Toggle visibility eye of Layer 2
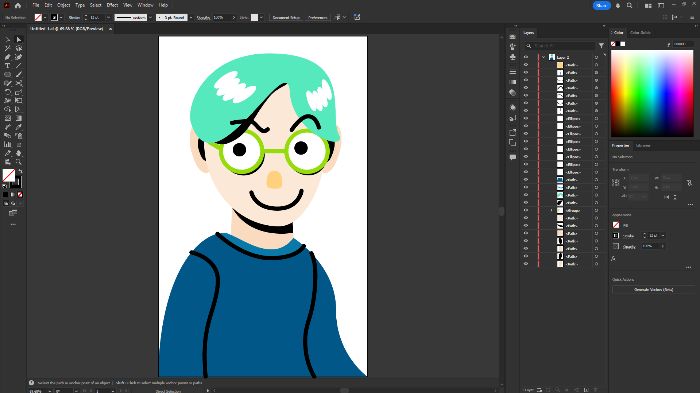 pos(526,57)
